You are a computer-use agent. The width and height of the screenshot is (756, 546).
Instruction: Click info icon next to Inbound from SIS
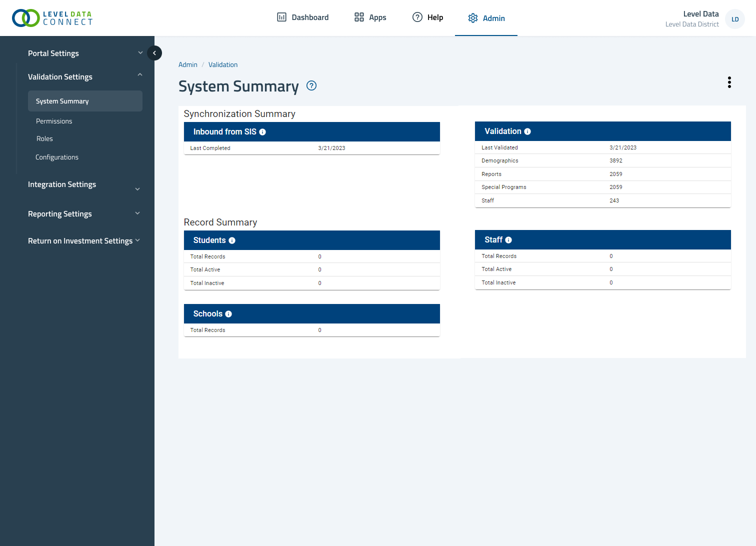(262, 132)
